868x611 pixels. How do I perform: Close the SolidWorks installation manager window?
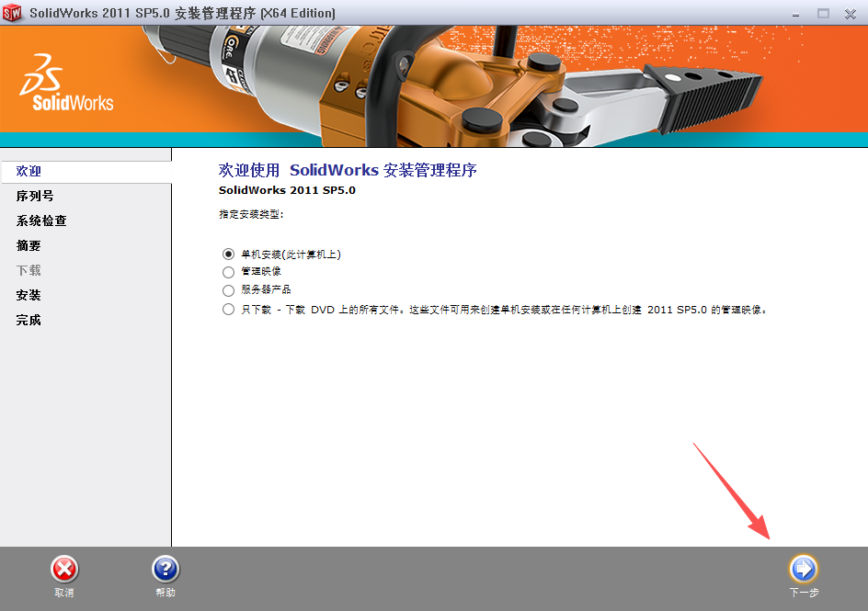(851, 13)
